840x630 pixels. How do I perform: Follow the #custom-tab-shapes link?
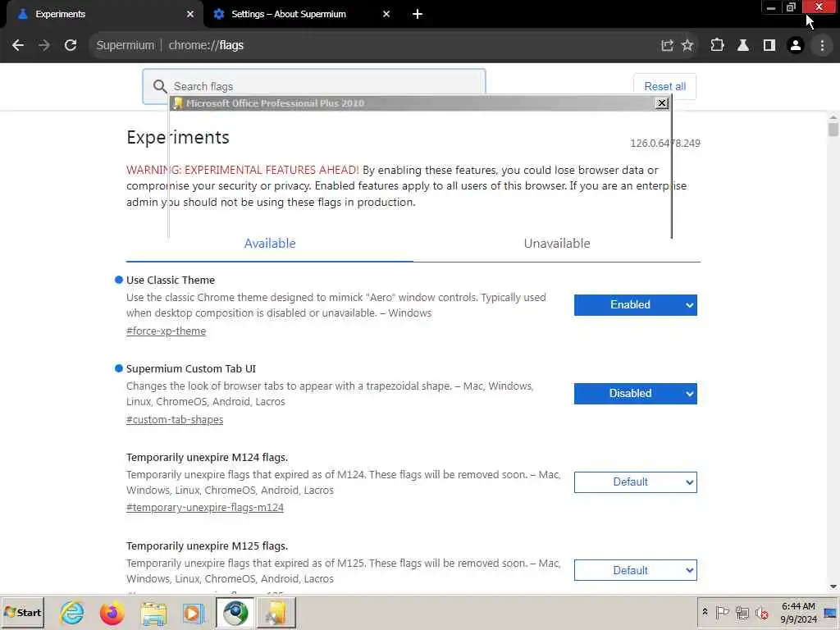(175, 419)
